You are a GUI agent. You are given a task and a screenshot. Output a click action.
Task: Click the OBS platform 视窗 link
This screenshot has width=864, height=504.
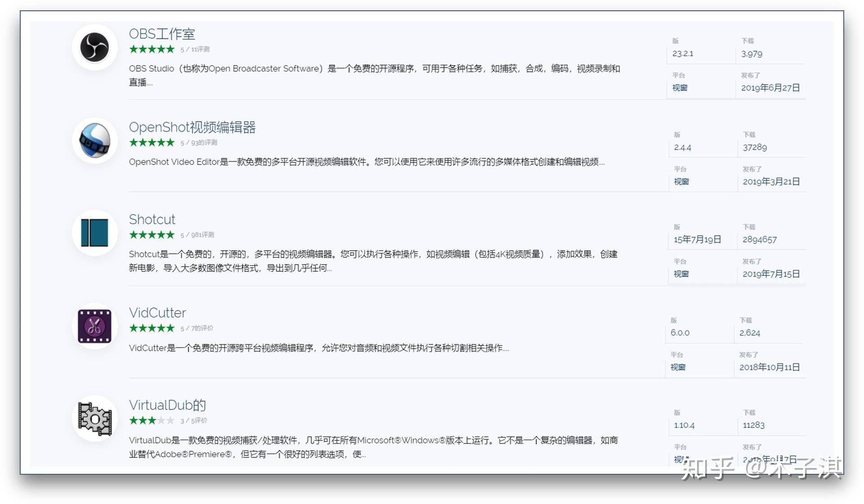point(679,88)
